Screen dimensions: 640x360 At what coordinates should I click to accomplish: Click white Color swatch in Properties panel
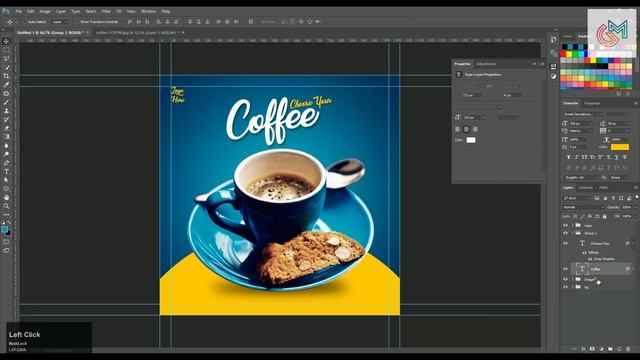click(471, 140)
